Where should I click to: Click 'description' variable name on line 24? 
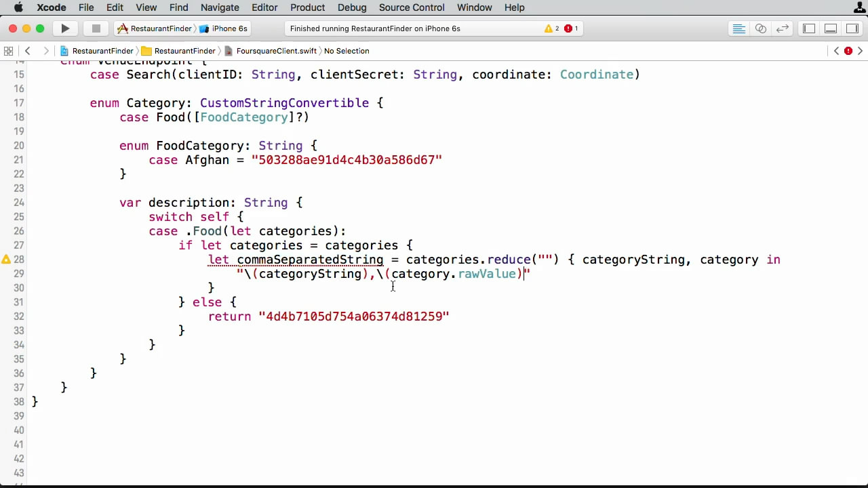tap(189, 203)
